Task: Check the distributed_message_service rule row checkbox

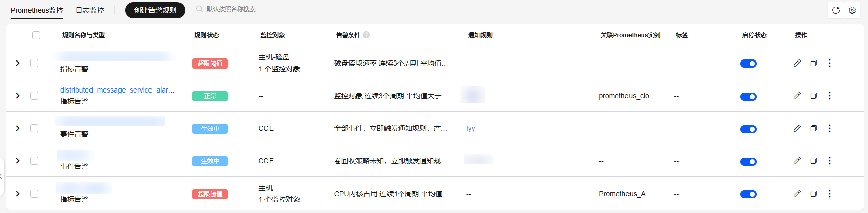Action: [34, 96]
